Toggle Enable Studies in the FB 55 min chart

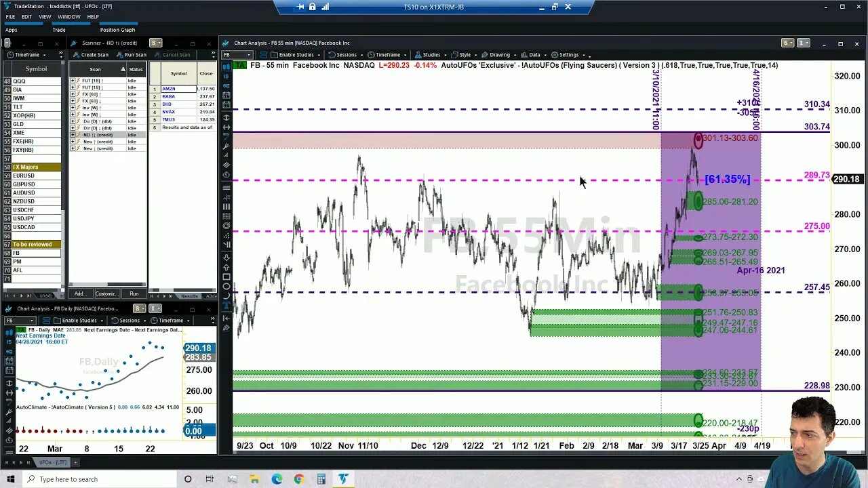click(x=292, y=55)
